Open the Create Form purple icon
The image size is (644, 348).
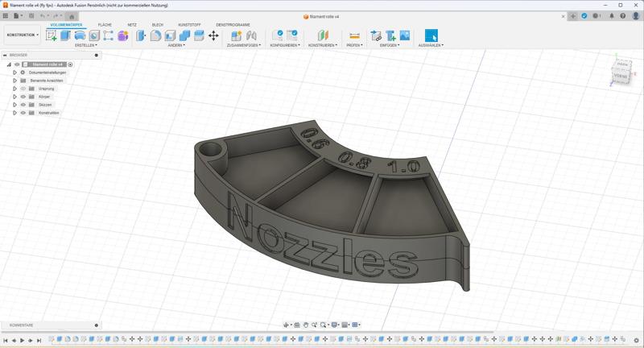tap(123, 35)
